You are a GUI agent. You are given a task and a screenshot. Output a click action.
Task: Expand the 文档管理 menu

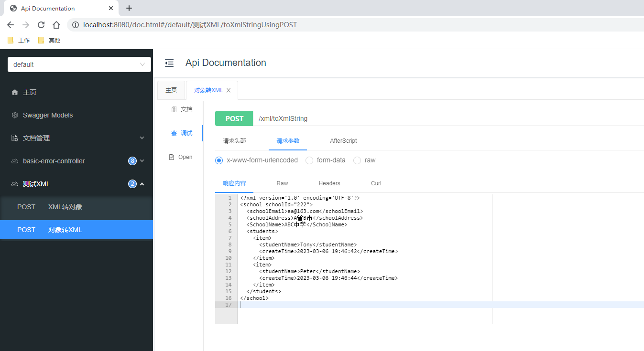coord(76,138)
